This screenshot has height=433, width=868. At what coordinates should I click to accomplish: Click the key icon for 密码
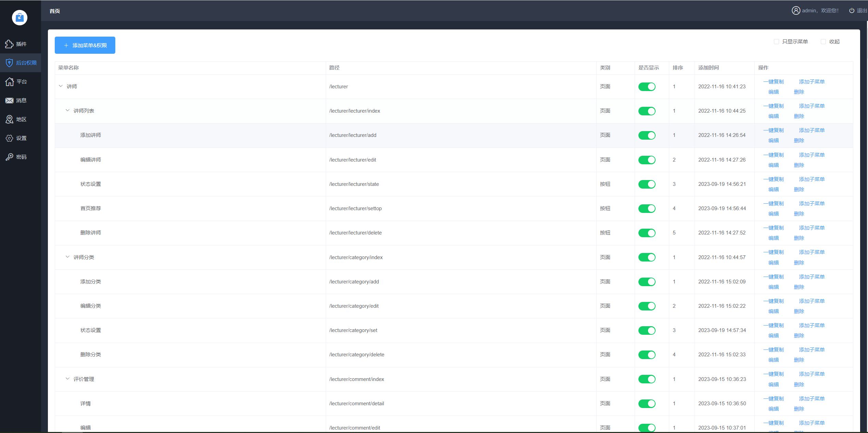click(9, 157)
